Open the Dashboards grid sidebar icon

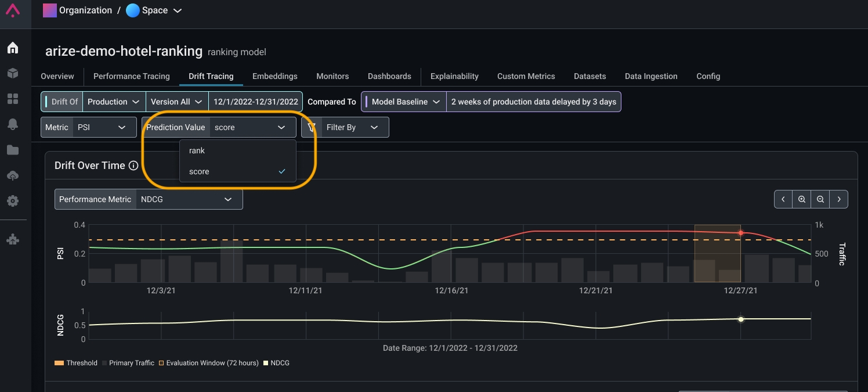13,99
